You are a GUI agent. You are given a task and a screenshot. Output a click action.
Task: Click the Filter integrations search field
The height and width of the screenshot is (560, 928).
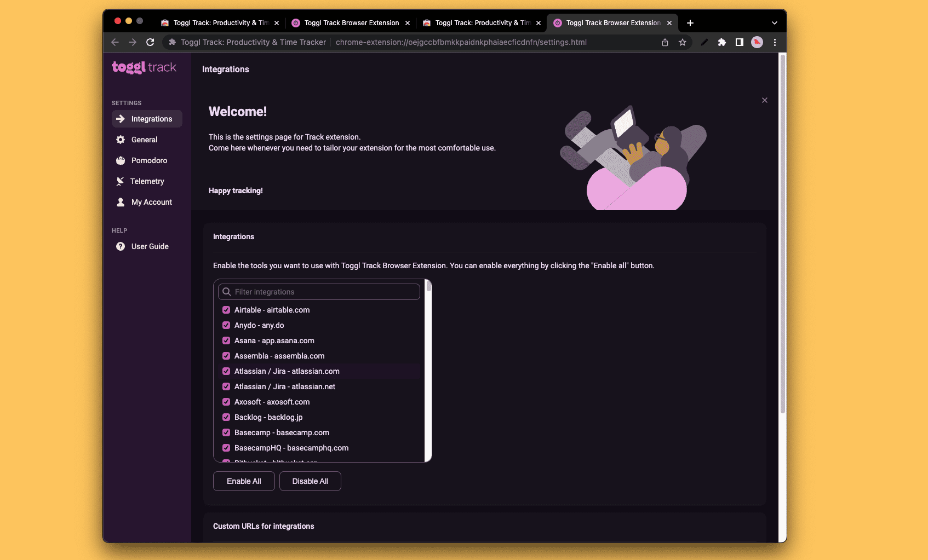tap(319, 292)
